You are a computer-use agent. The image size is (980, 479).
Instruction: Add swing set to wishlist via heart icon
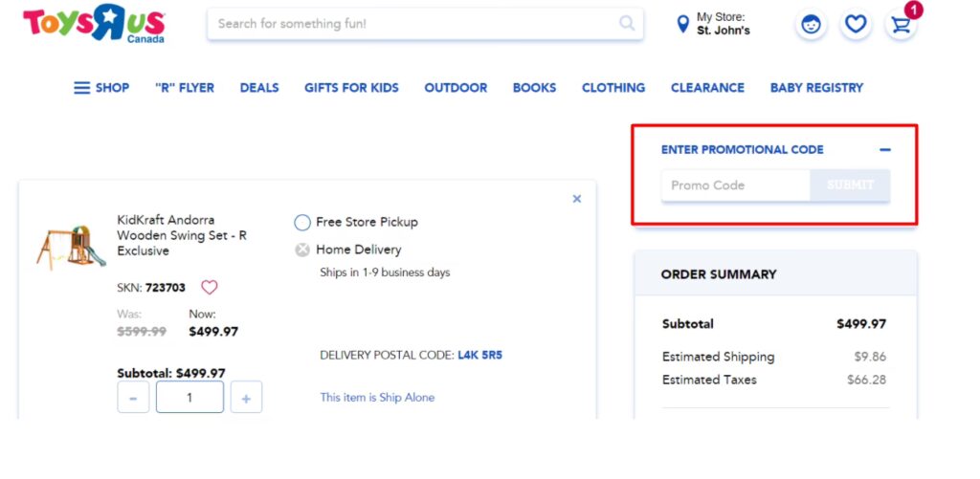[x=209, y=287]
